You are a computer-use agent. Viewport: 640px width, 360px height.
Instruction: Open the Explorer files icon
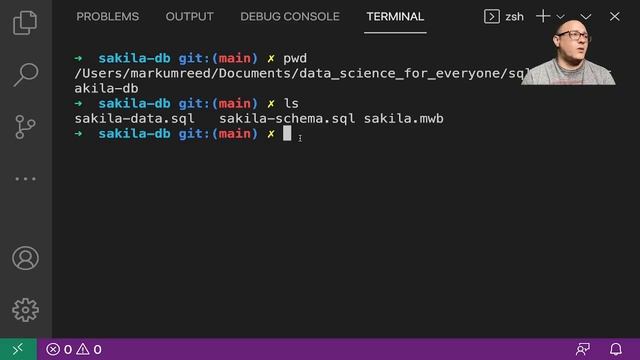25,23
